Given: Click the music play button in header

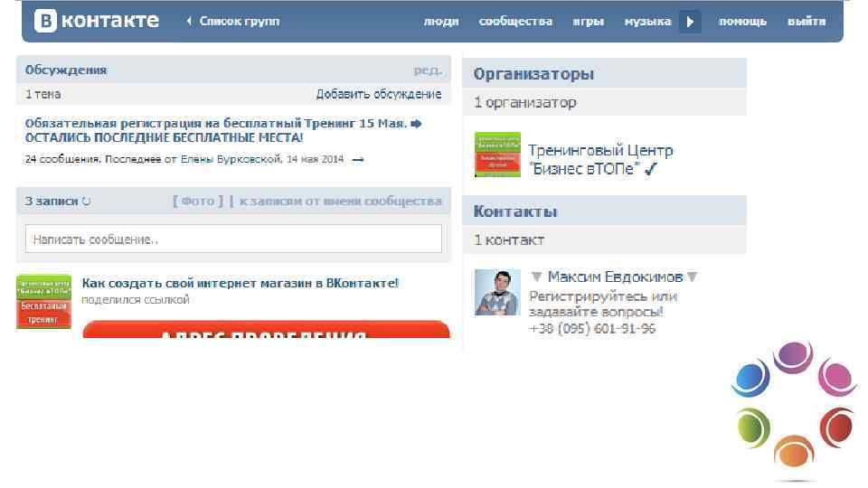Looking at the screenshot, I should [690, 22].
